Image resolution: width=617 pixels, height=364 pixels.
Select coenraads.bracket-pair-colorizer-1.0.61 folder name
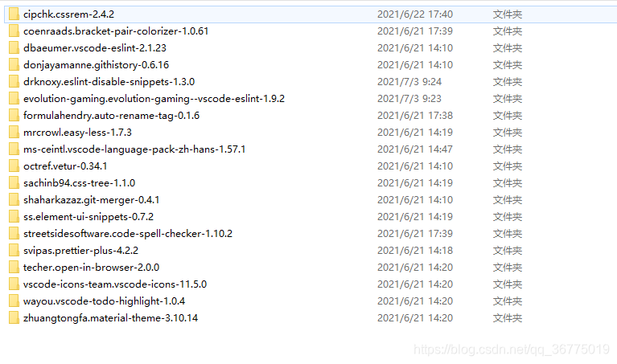(116, 31)
